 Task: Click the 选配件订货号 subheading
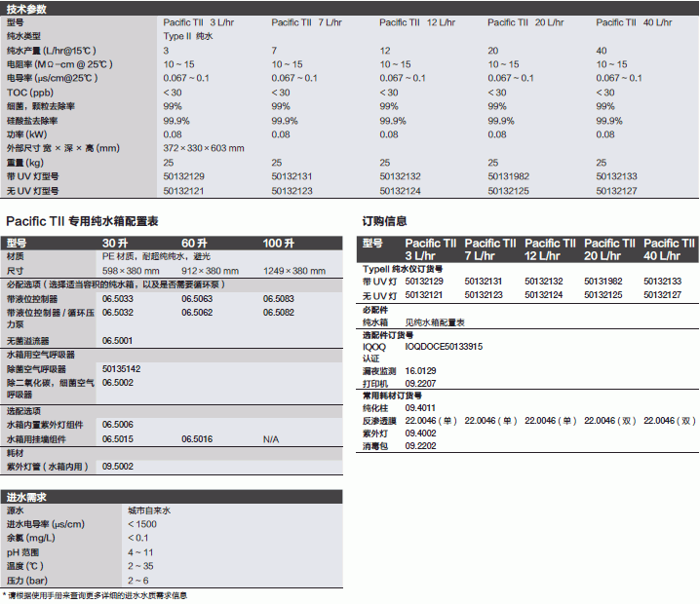click(x=388, y=335)
